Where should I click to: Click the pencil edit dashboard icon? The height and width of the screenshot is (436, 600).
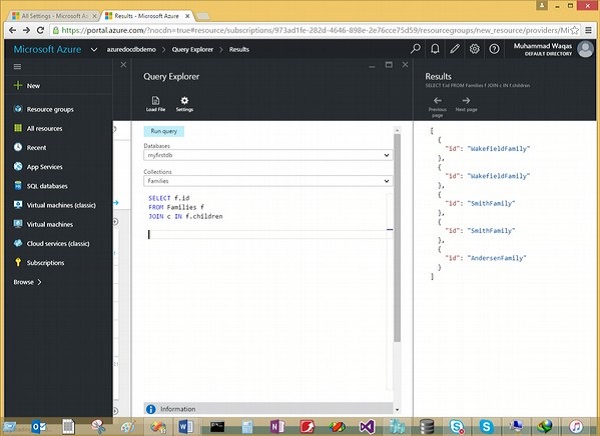[455, 48]
